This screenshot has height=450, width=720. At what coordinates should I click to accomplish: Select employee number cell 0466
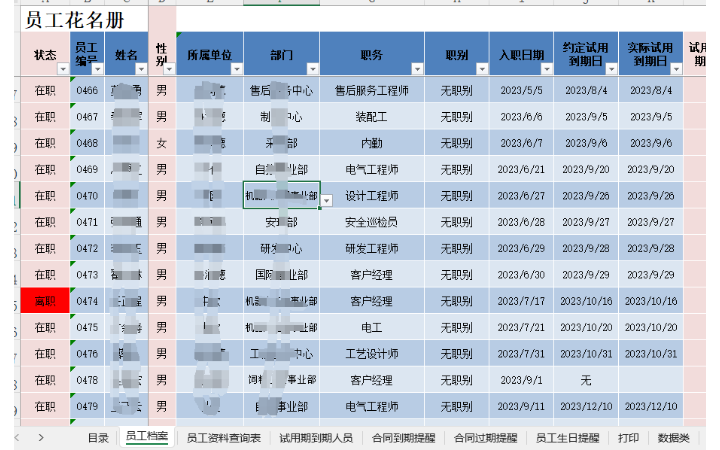(87, 90)
